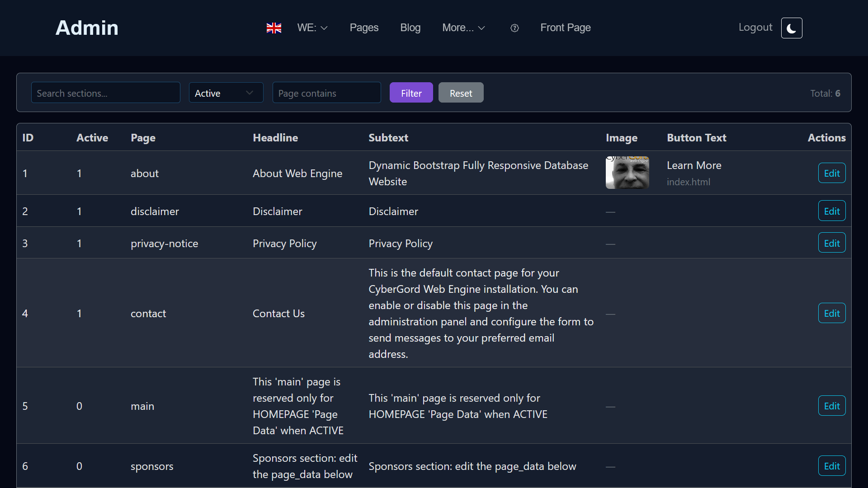
Task: Open the help question mark icon
Action: pos(514,28)
